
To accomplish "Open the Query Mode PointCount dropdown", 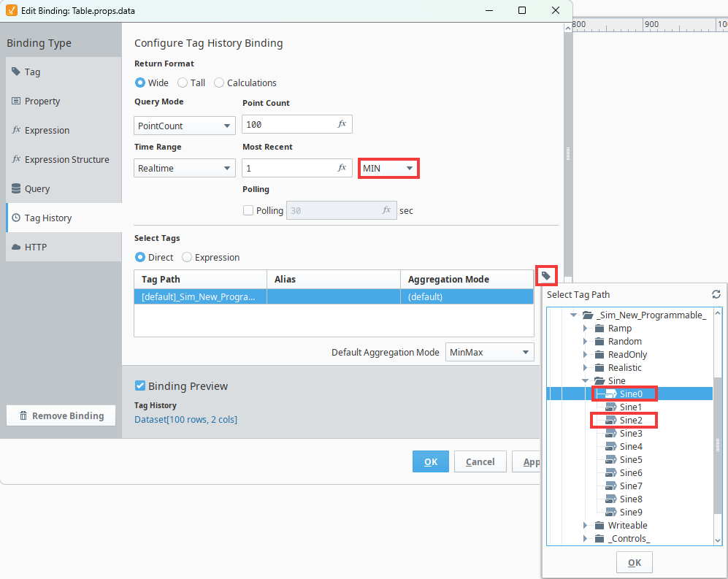I will coord(185,126).
